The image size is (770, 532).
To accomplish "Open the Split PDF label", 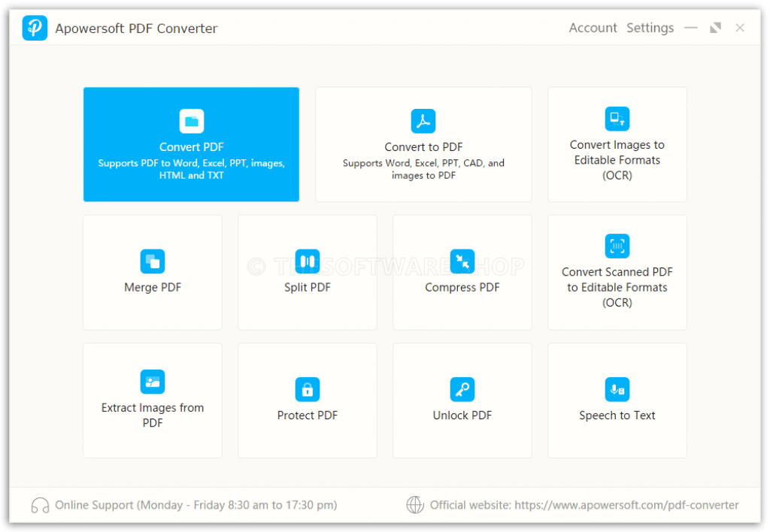I will (308, 287).
